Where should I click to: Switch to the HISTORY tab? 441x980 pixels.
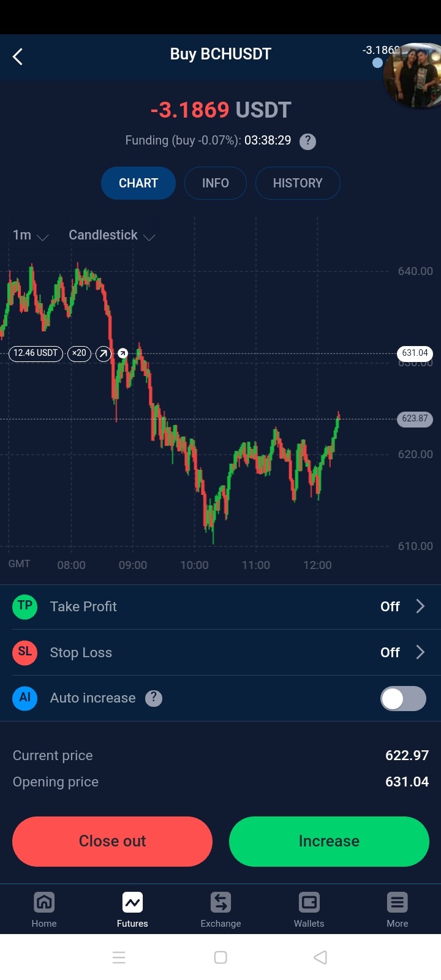click(x=298, y=183)
